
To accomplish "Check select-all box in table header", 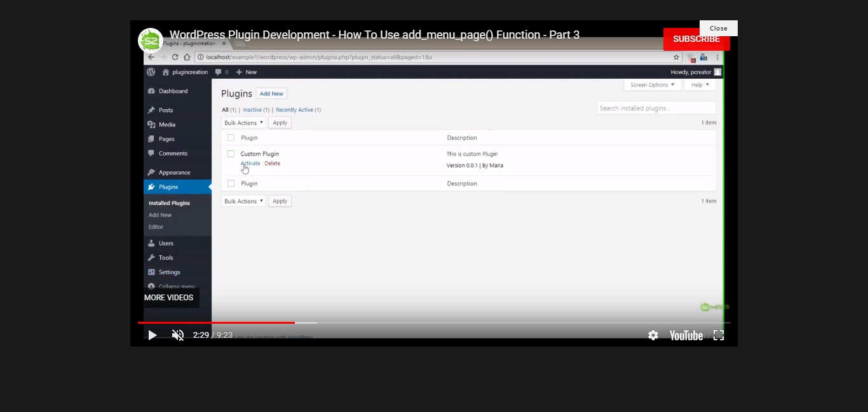I will 231,138.
